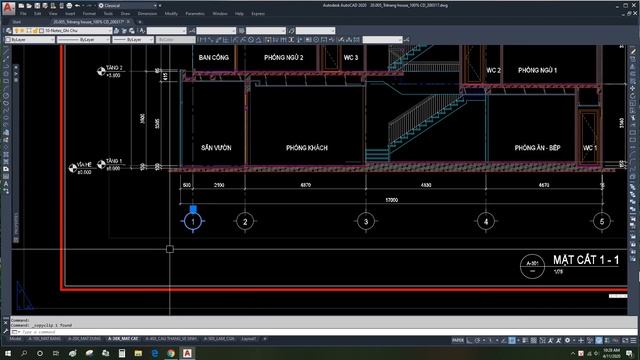Open Calculator from the taskbar
Screen dimensions: 640x360
click(122, 353)
